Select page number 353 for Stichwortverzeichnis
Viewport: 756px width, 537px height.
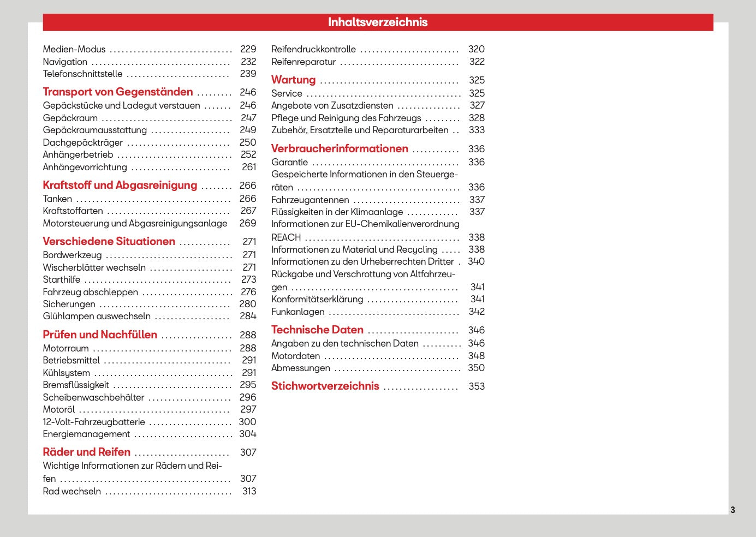point(477,386)
